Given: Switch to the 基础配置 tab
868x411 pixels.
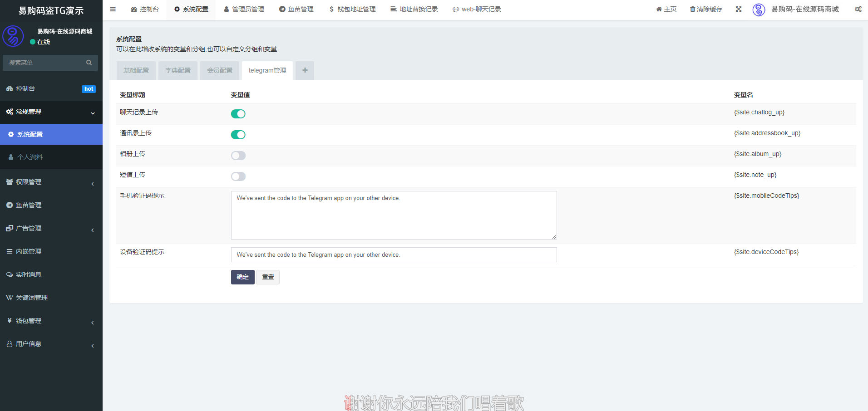Looking at the screenshot, I should click(x=136, y=70).
